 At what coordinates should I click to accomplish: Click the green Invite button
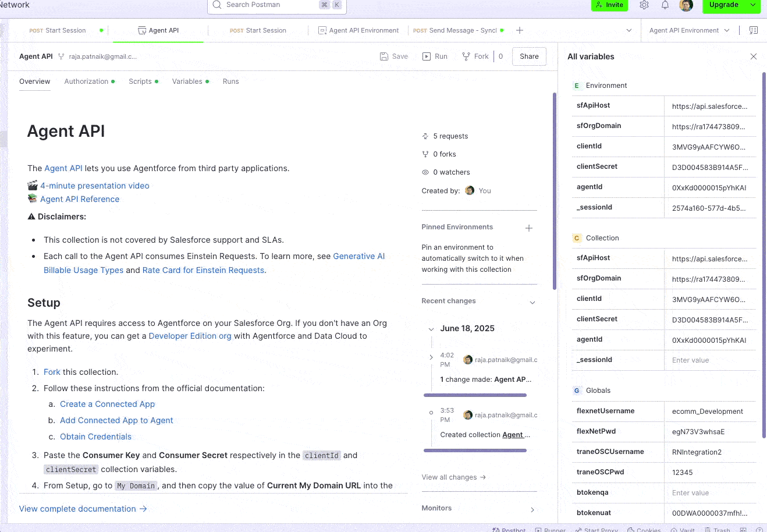610,5
